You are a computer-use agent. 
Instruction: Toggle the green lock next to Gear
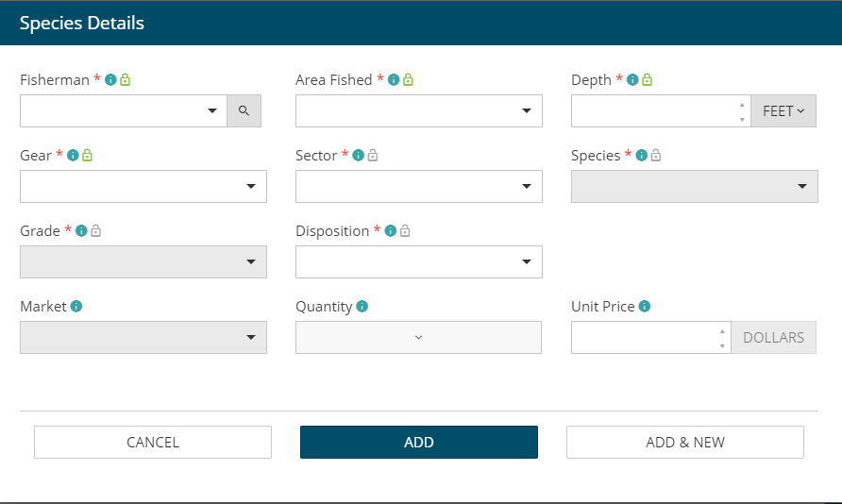[x=87, y=156]
